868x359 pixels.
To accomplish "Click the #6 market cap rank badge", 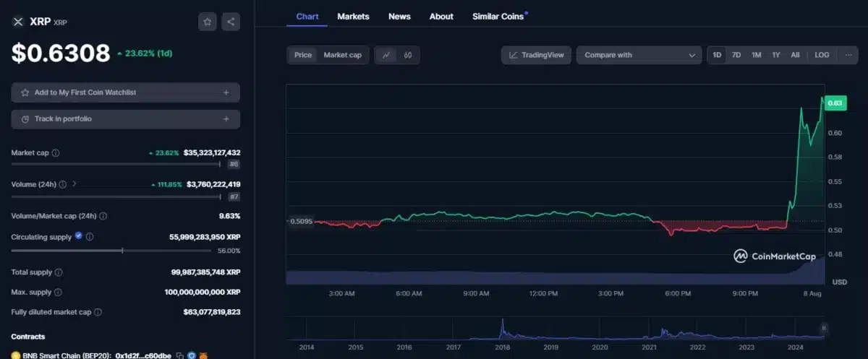I will [x=233, y=164].
